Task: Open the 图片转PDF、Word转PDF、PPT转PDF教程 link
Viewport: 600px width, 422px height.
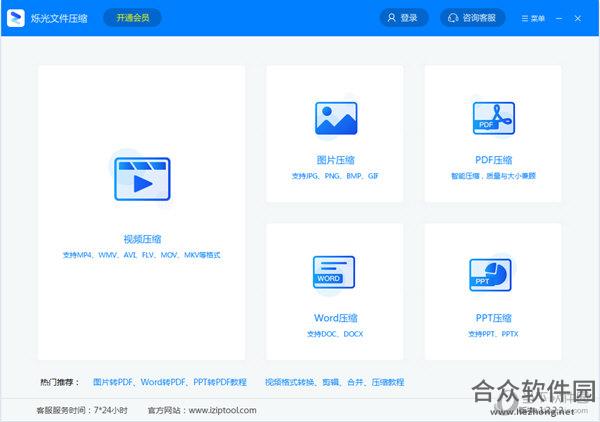Action: (170, 382)
